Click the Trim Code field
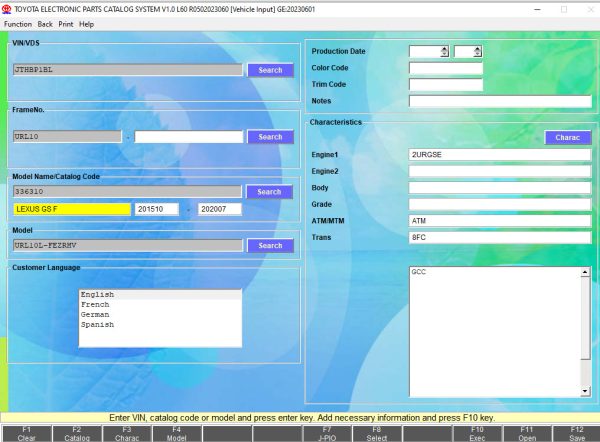Viewport: 600px width, 442px height. tap(446, 85)
